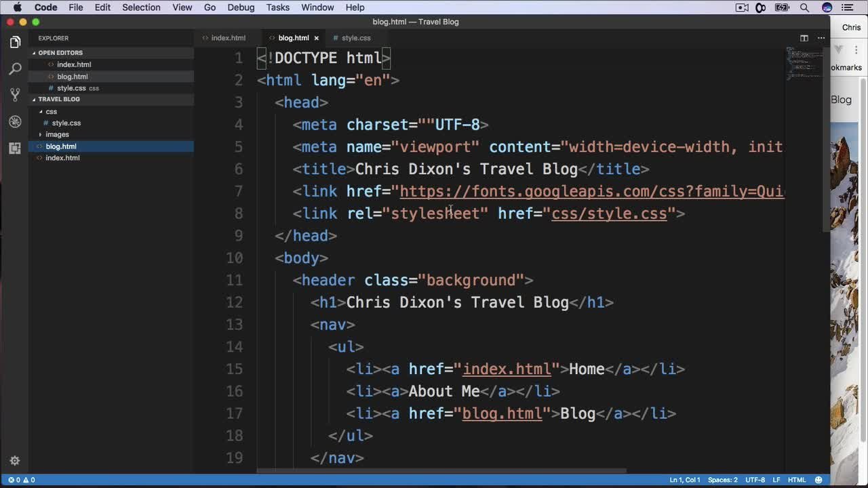Collapse the css folder in explorer
Image resolution: width=868 pixels, height=488 pixels.
pos(51,111)
